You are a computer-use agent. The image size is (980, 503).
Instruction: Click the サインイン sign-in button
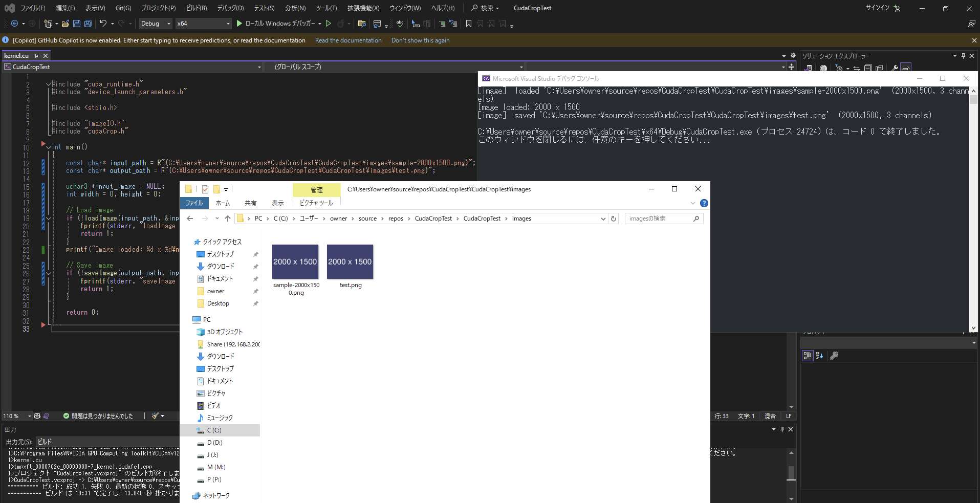pos(883,8)
